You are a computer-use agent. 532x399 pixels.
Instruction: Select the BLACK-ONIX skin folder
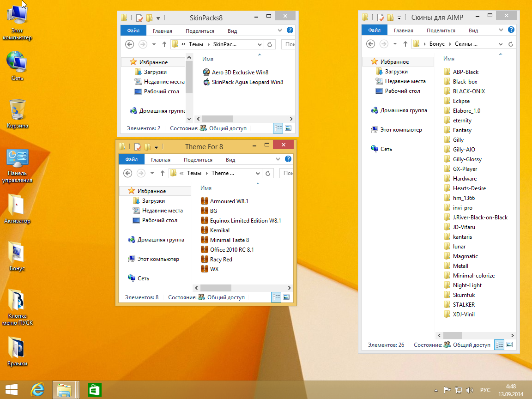click(x=465, y=91)
